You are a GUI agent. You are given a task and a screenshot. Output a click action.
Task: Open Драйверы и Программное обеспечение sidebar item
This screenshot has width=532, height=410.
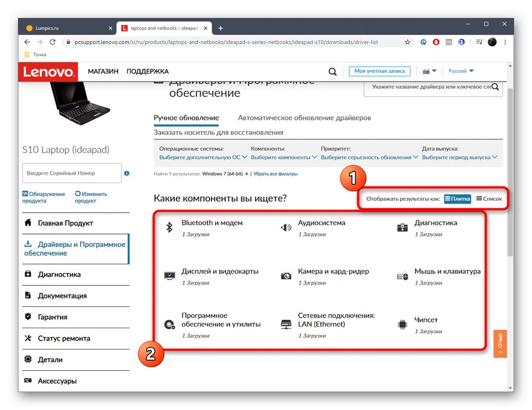point(76,249)
